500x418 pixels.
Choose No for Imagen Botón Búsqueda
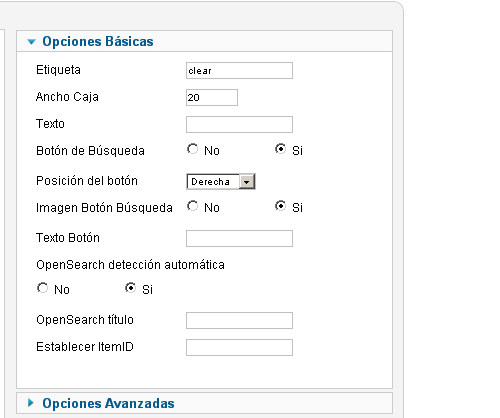click(192, 206)
